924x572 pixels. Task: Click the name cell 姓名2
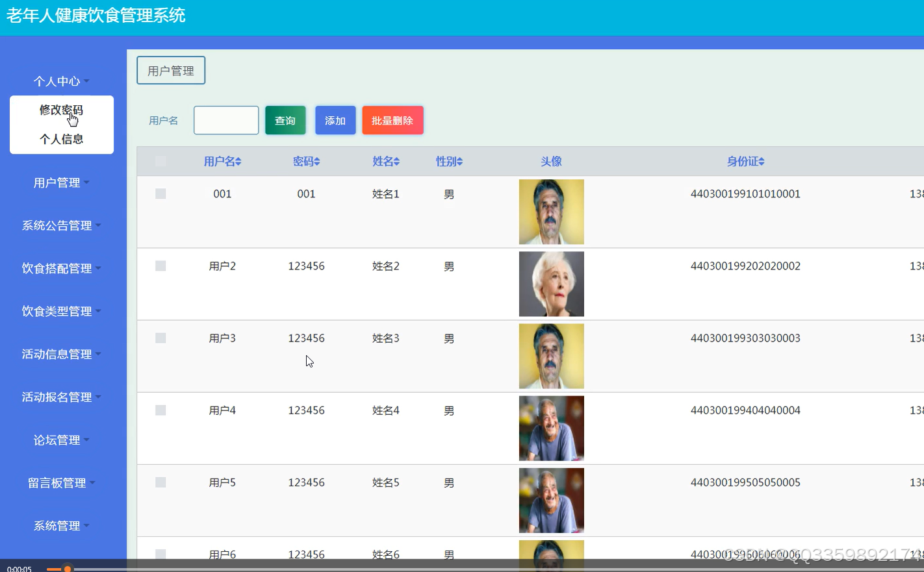386,266
